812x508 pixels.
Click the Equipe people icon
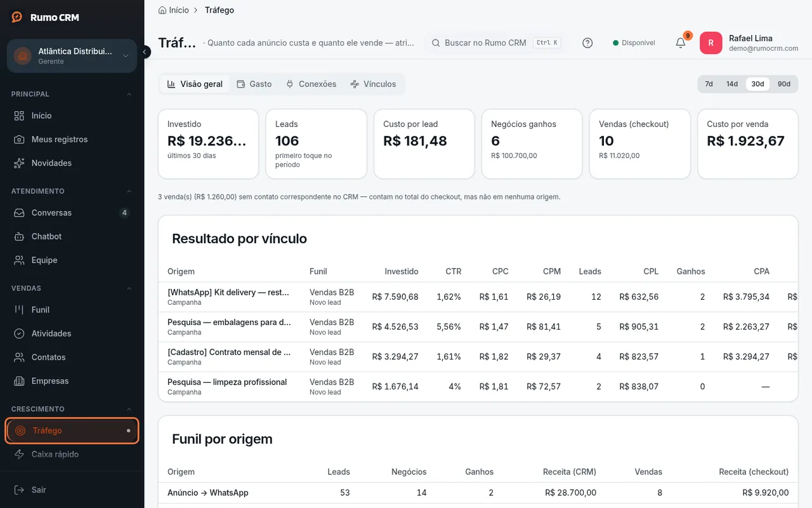click(20, 260)
